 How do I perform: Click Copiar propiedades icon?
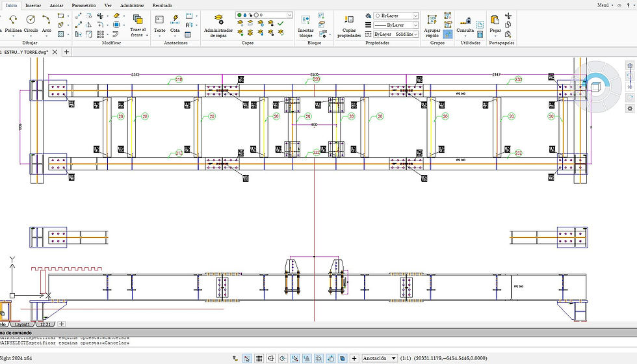tap(349, 19)
